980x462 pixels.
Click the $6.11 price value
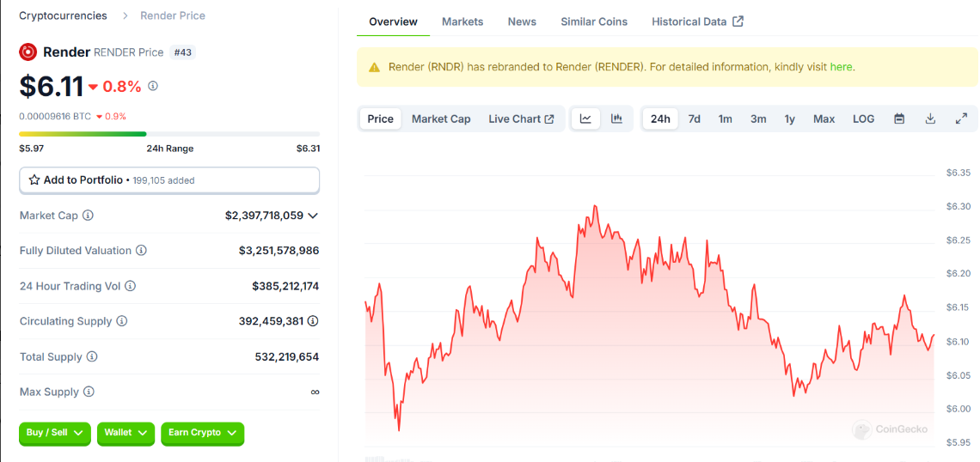(52, 86)
